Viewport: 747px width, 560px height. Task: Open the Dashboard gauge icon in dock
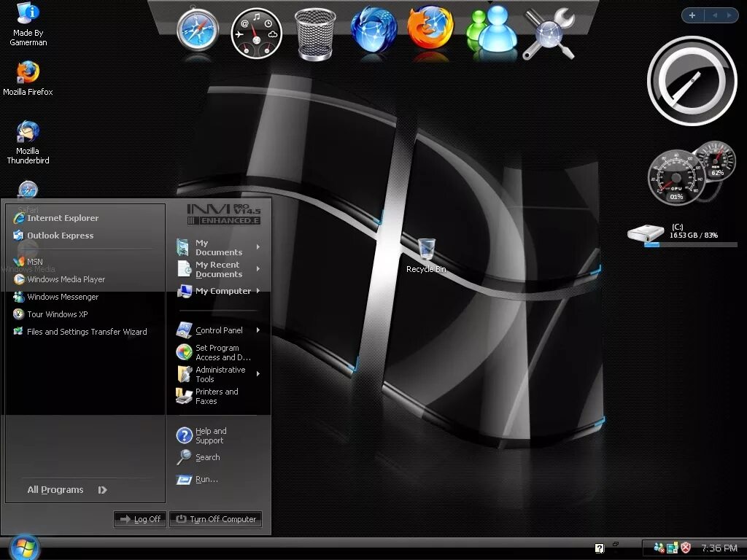point(256,34)
